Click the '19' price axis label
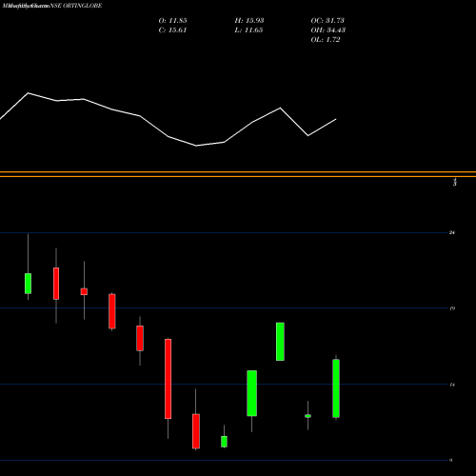 452,308
